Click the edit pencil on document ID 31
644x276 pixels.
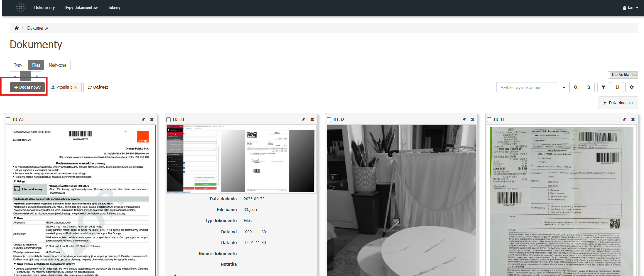[624, 119]
